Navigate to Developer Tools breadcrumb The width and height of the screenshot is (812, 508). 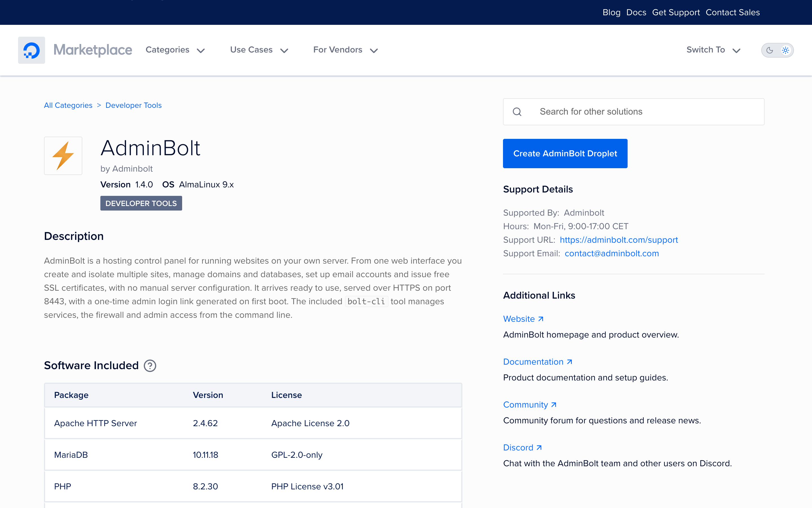(x=134, y=106)
